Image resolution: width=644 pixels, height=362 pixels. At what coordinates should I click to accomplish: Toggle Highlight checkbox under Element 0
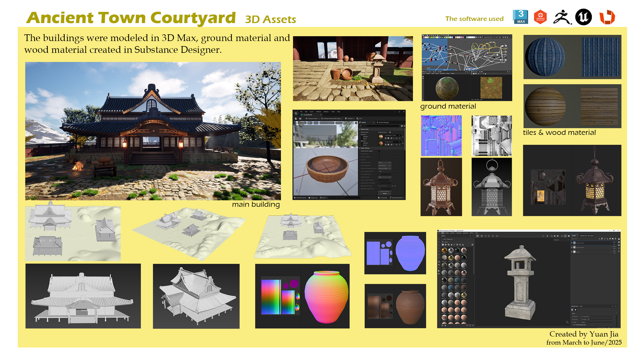pyautogui.click(x=362, y=136)
